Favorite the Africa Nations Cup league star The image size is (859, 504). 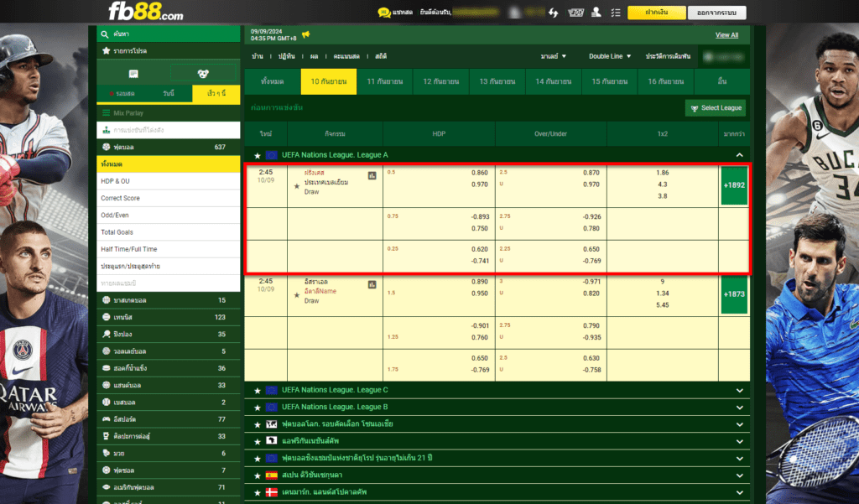click(257, 442)
